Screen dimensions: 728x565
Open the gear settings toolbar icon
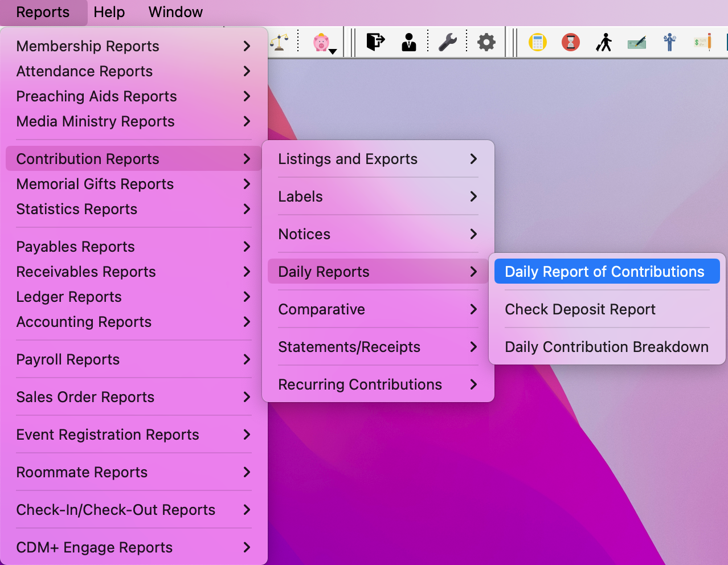(x=486, y=42)
